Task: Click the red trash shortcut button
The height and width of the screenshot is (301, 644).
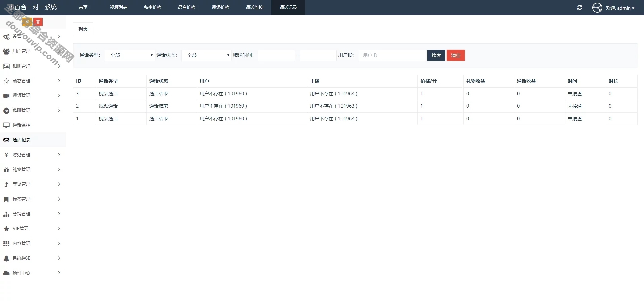Action: 38,22
